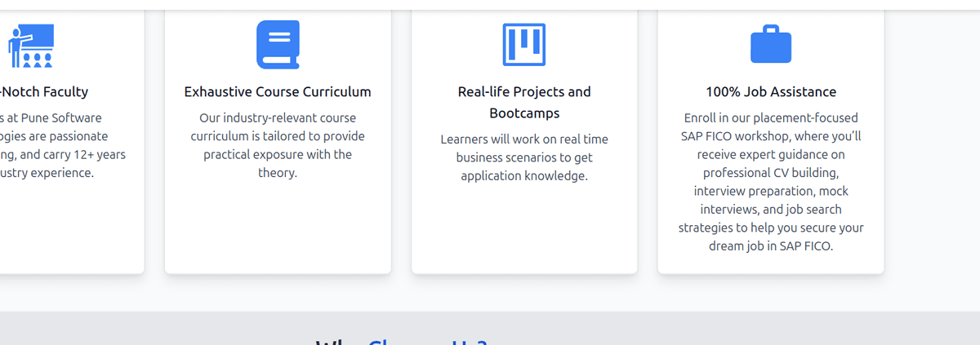This screenshot has width=980, height=345.
Task: Click 'interview preparation, mock' text line
Action: pyautogui.click(x=771, y=191)
